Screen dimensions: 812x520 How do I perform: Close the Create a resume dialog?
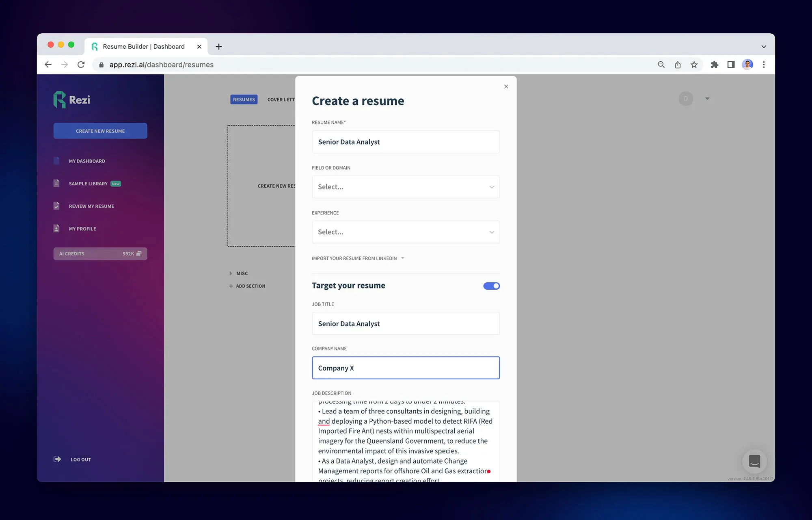pos(506,87)
